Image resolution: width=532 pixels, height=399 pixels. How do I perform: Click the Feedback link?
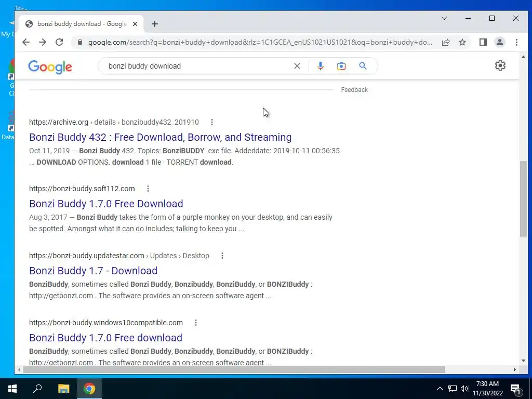pyautogui.click(x=354, y=90)
